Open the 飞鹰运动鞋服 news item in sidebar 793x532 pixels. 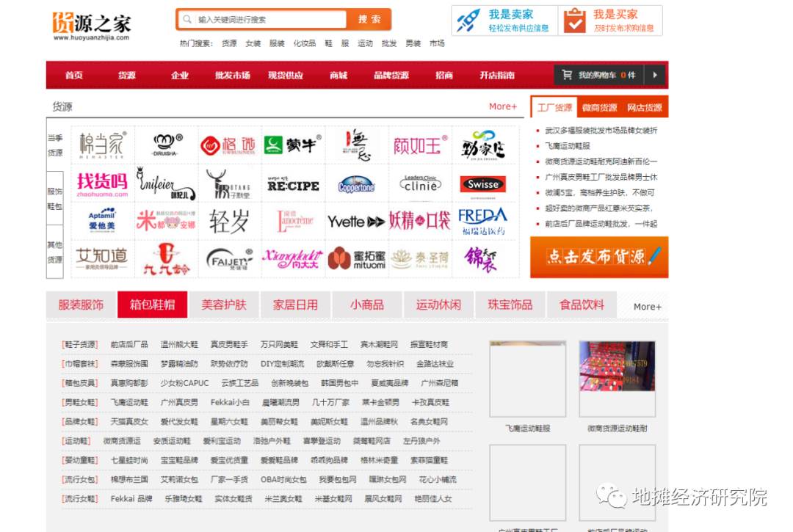click(x=568, y=146)
